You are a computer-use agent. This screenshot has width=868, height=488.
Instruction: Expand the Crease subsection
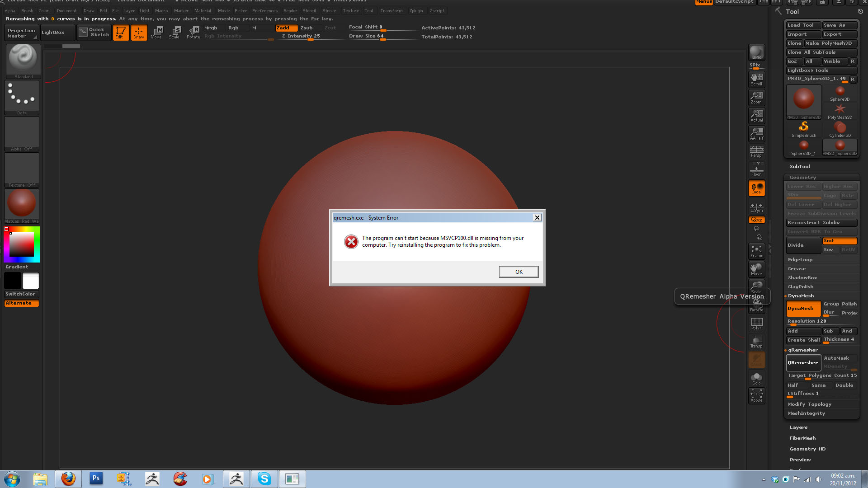797,269
